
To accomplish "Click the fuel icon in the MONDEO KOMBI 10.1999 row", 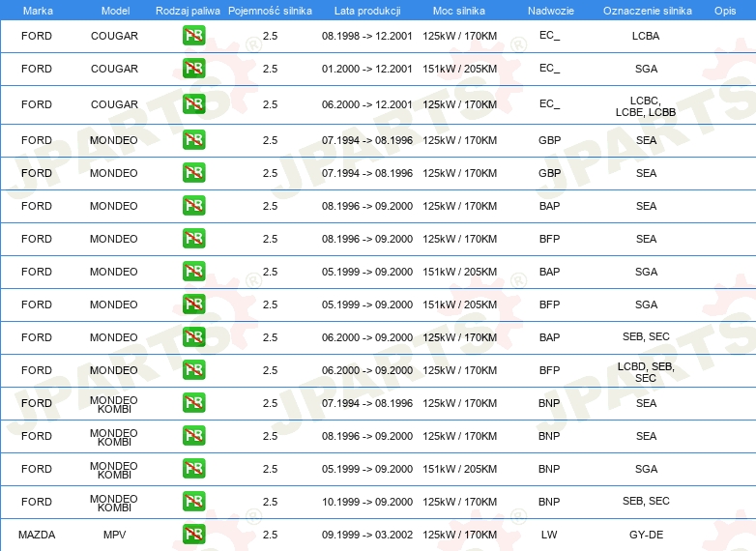I will pyautogui.click(x=193, y=501).
